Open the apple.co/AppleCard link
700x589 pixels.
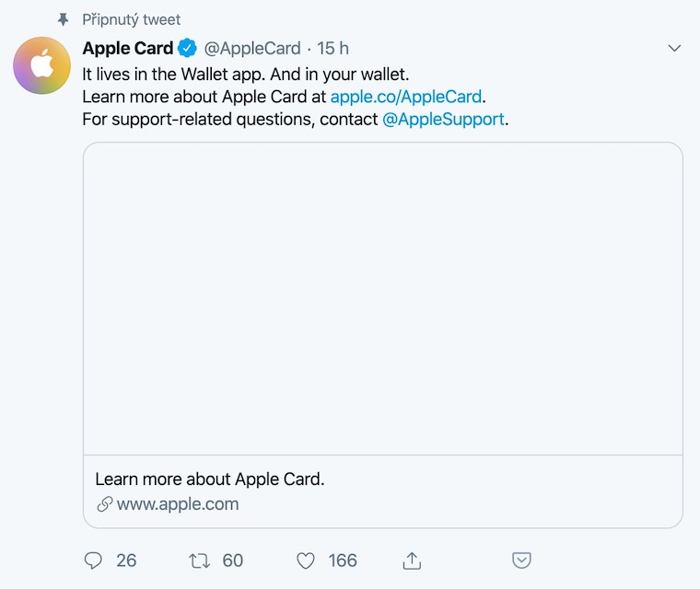405,96
